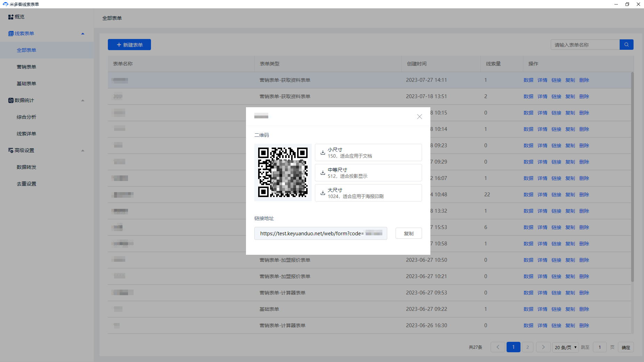Click 复制 for the 2023-06-27 09:22 row
The image size is (644, 362).
[x=570, y=309]
